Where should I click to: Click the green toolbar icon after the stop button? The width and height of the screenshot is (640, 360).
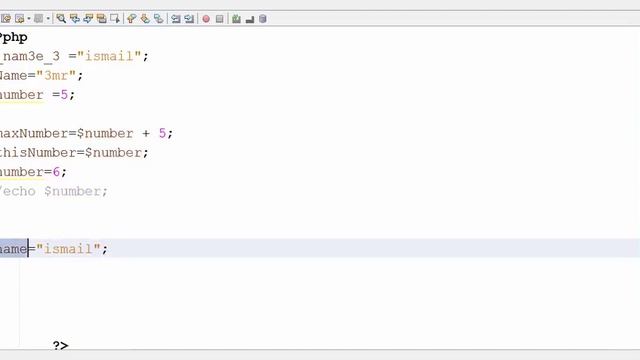click(236, 19)
